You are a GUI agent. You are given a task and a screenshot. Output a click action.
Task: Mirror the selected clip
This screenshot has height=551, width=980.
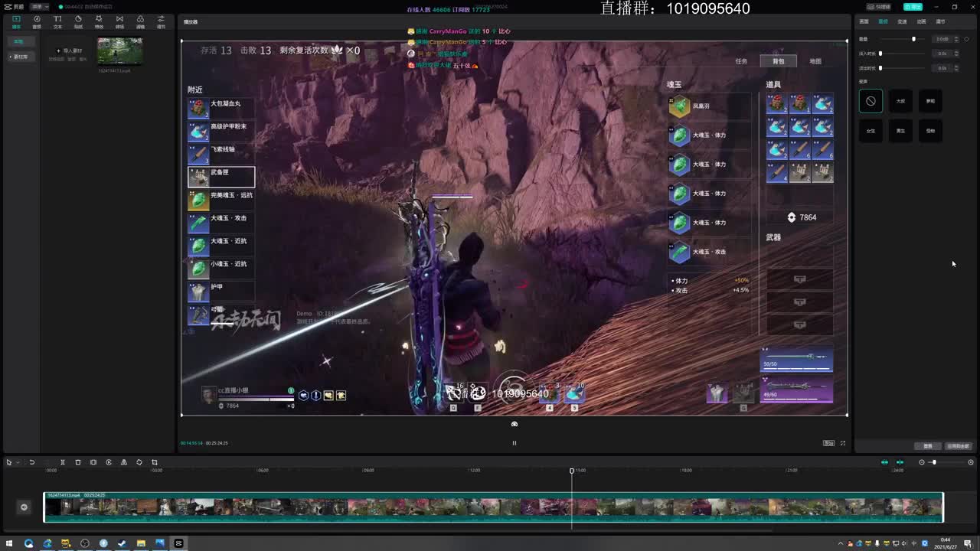point(124,462)
